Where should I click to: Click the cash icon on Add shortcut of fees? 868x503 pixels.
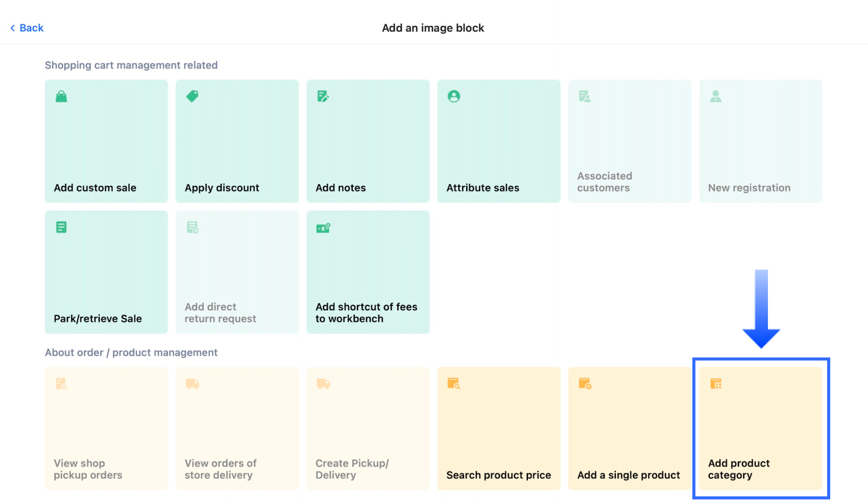[323, 228]
